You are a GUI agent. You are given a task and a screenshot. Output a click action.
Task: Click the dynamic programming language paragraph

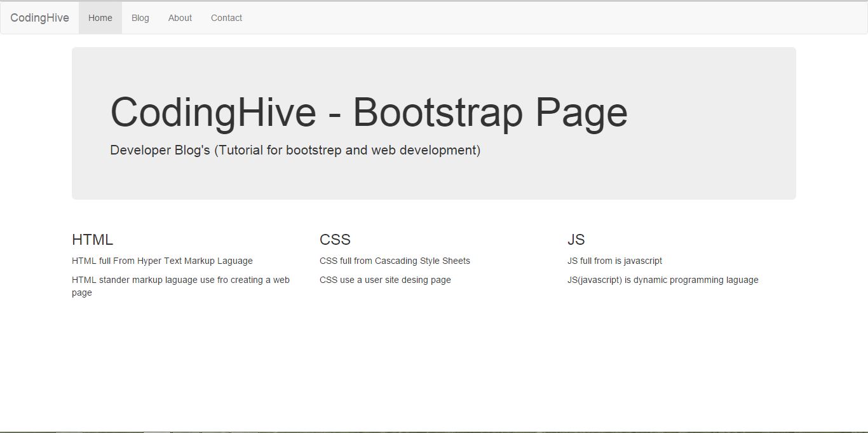[x=663, y=280]
